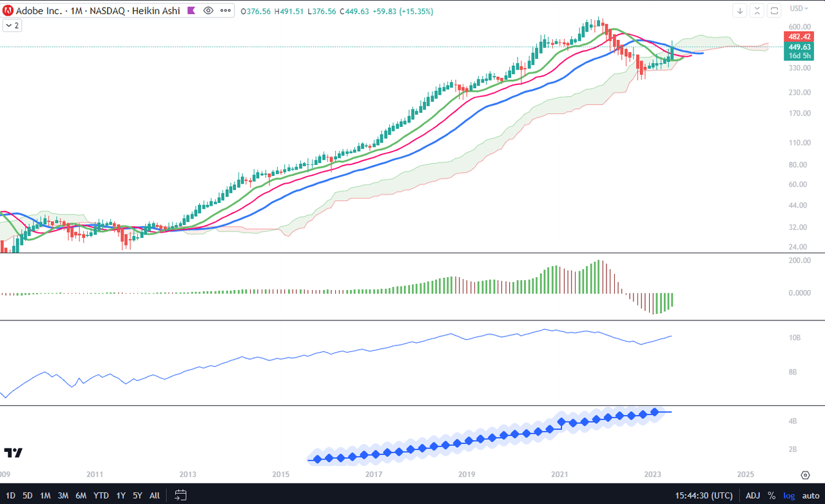The width and height of the screenshot is (825, 504).
Task: Toggle auto scale mode
Action: point(810,496)
